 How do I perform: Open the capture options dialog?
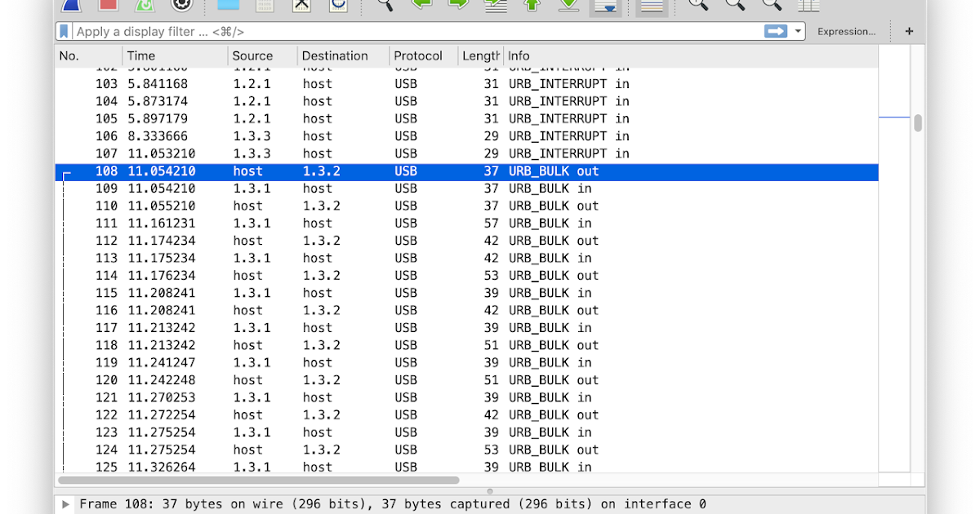181,5
